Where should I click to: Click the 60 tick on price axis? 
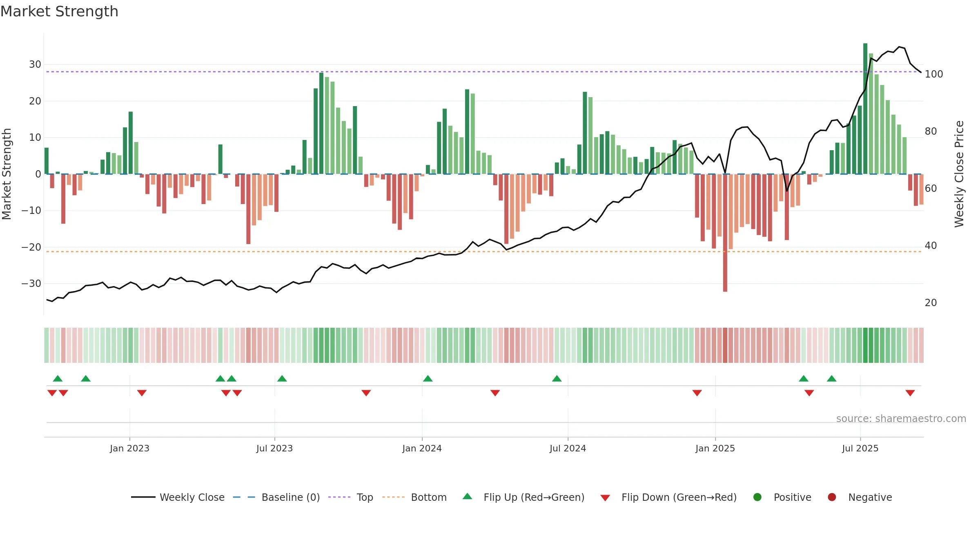click(931, 189)
